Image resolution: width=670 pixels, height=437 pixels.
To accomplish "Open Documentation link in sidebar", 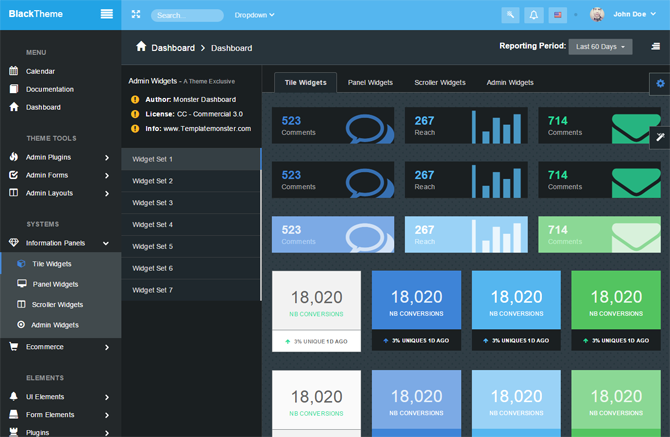I will point(50,89).
